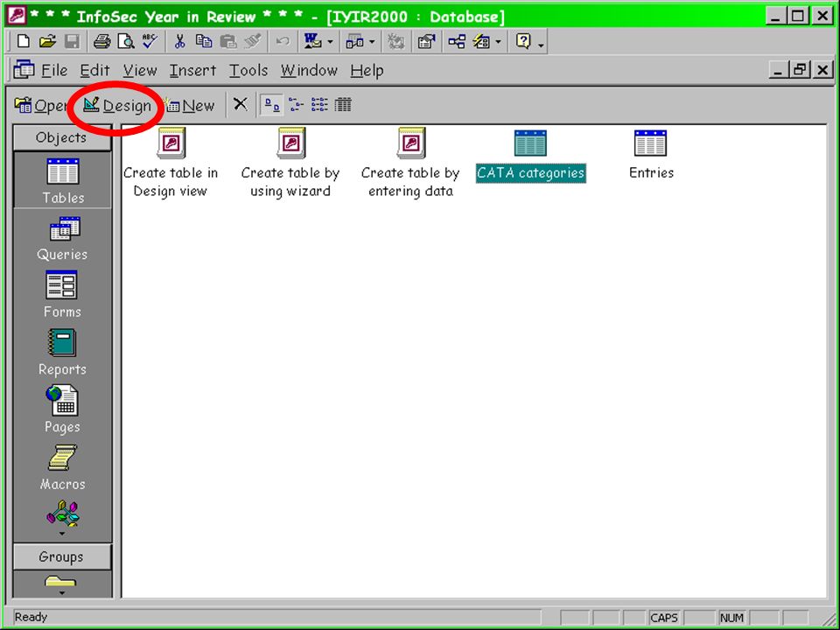This screenshot has width=840, height=630.
Task: Expand the Analyze dropdown arrow
Action: pyautogui.click(x=372, y=42)
